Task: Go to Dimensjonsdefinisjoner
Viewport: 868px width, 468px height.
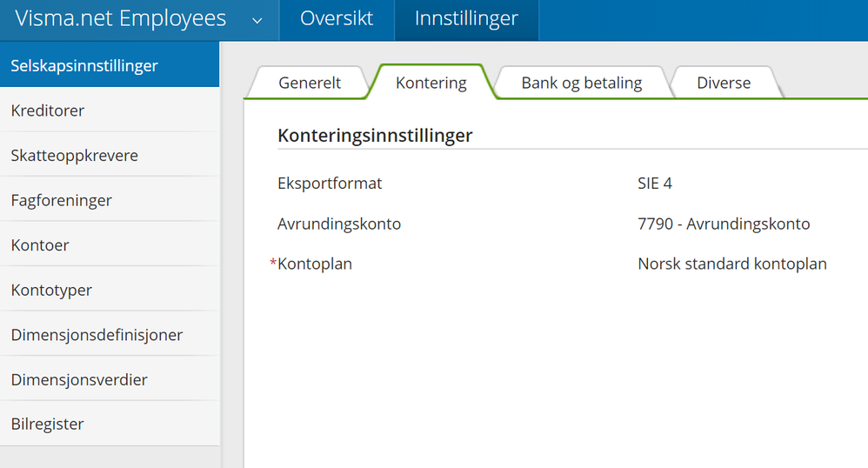Action: point(97,335)
